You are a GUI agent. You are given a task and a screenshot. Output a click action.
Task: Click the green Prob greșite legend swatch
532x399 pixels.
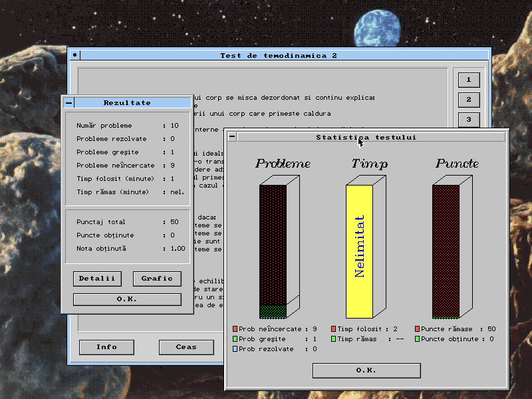[x=235, y=338]
